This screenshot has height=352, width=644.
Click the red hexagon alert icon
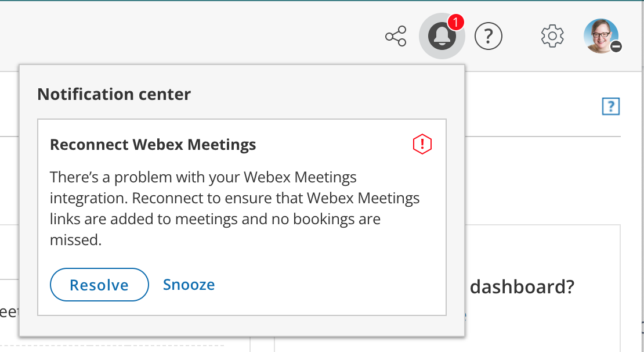pyautogui.click(x=422, y=144)
